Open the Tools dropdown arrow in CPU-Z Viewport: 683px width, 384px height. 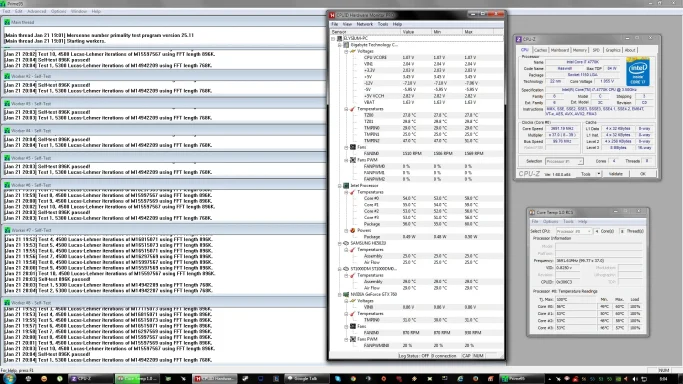[598, 174]
